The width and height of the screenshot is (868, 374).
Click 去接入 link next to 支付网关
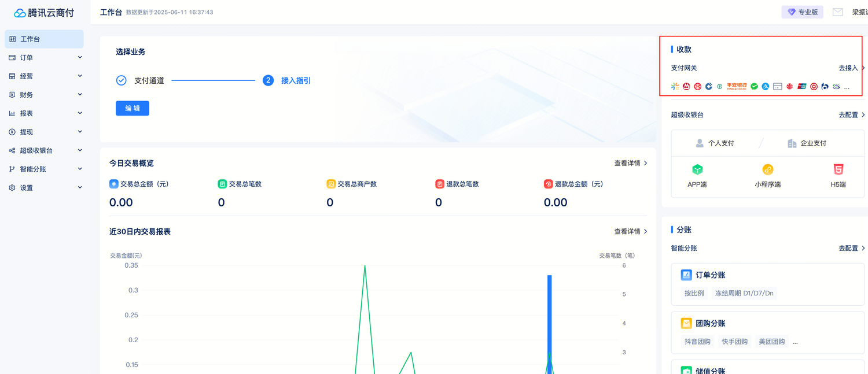coord(851,68)
